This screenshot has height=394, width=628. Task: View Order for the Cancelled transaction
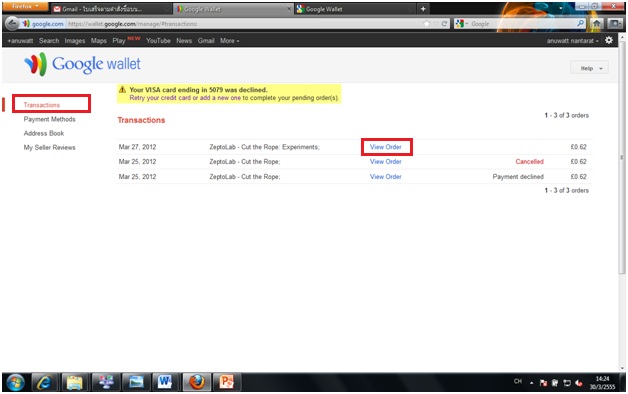pyautogui.click(x=386, y=161)
